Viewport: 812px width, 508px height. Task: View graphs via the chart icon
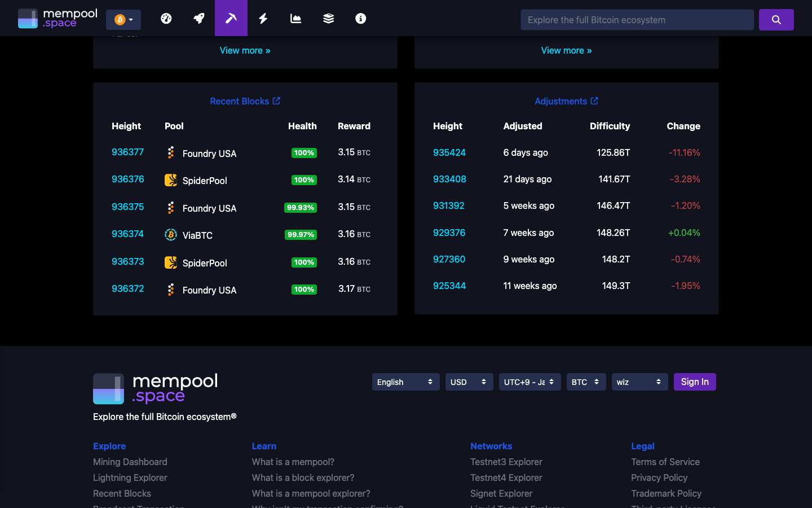pos(295,18)
